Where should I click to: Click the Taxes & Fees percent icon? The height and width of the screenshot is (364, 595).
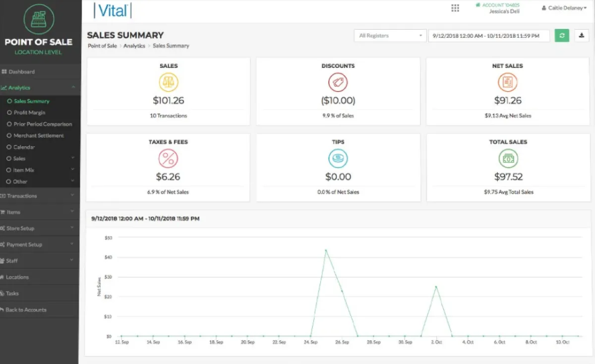(168, 159)
